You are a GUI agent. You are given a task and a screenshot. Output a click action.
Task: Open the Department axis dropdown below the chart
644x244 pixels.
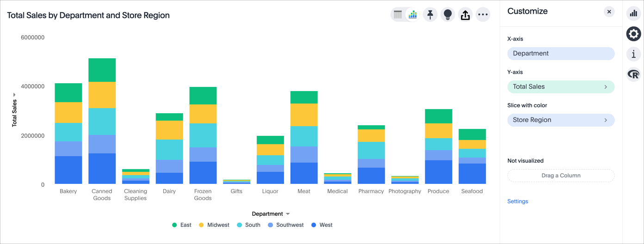point(271,214)
